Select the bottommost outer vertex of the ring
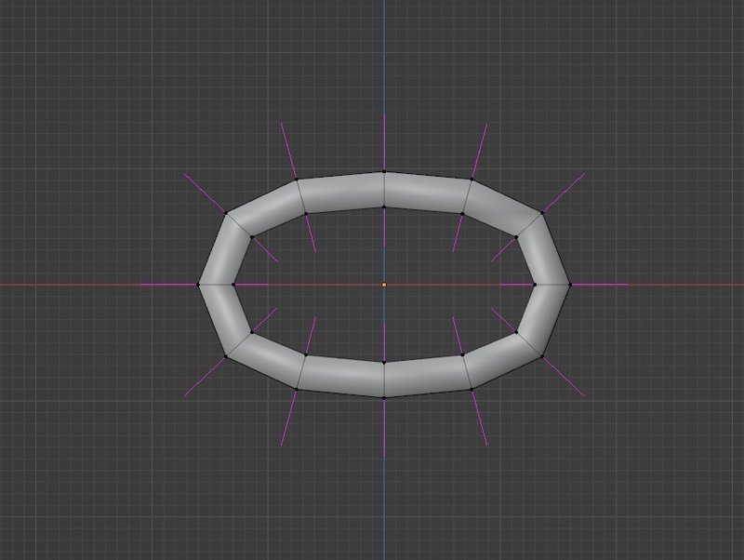The image size is (744, 560). [x=384, y=398]
